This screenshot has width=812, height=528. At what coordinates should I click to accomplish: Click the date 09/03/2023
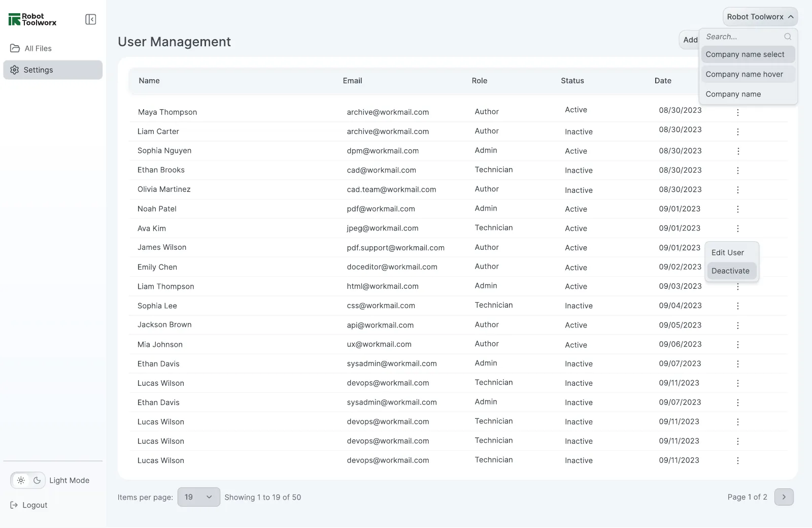[680, 286]
